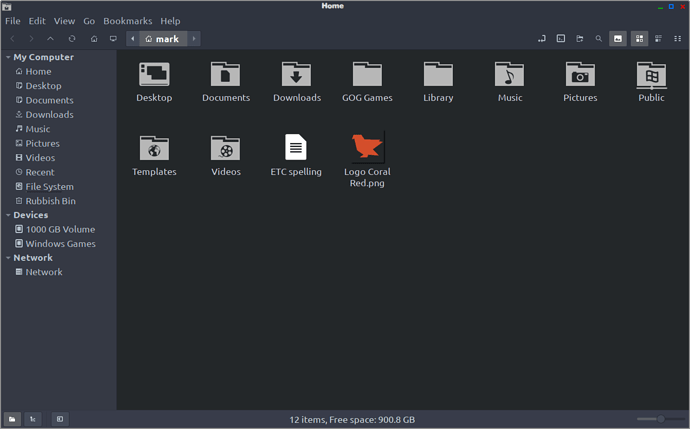Select the Windows Games device

tap(59, 244)
